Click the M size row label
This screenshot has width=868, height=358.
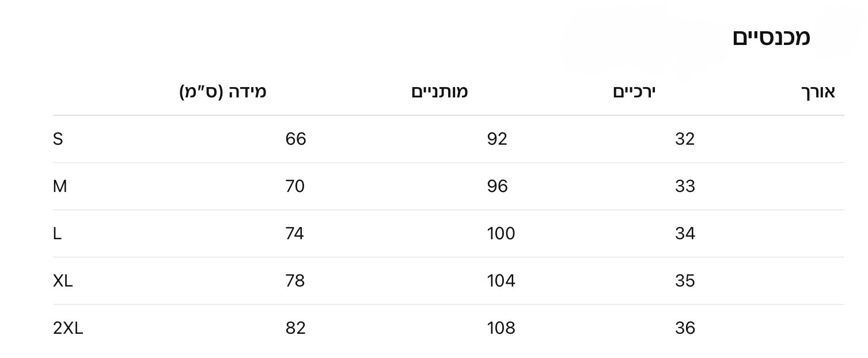[60, 186]
